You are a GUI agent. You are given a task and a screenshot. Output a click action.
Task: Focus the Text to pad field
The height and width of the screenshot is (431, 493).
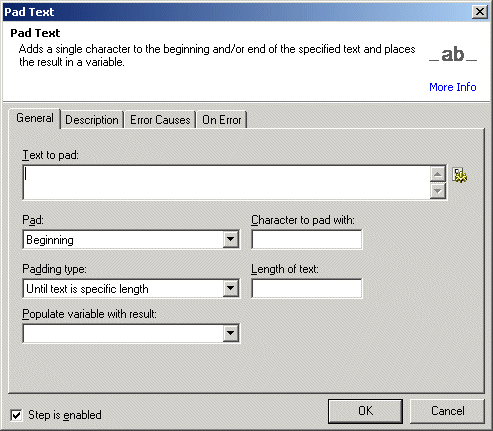227,183
